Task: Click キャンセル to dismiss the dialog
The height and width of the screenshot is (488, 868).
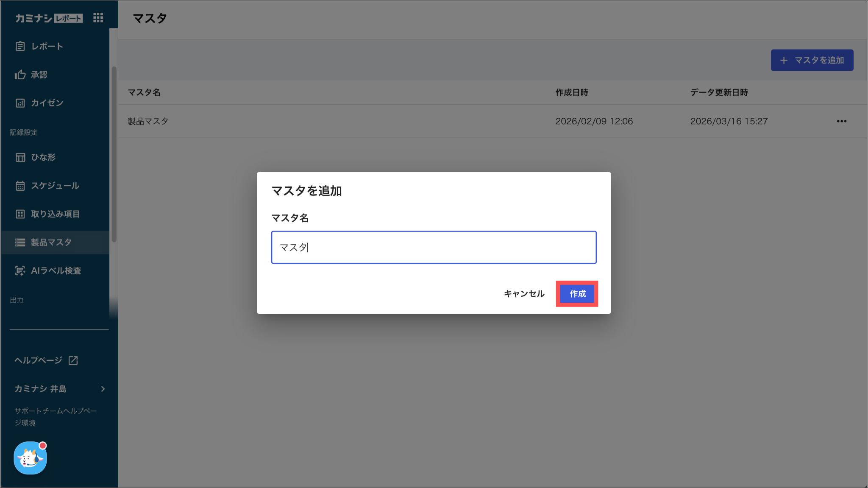Action: (x=524, y=294)
